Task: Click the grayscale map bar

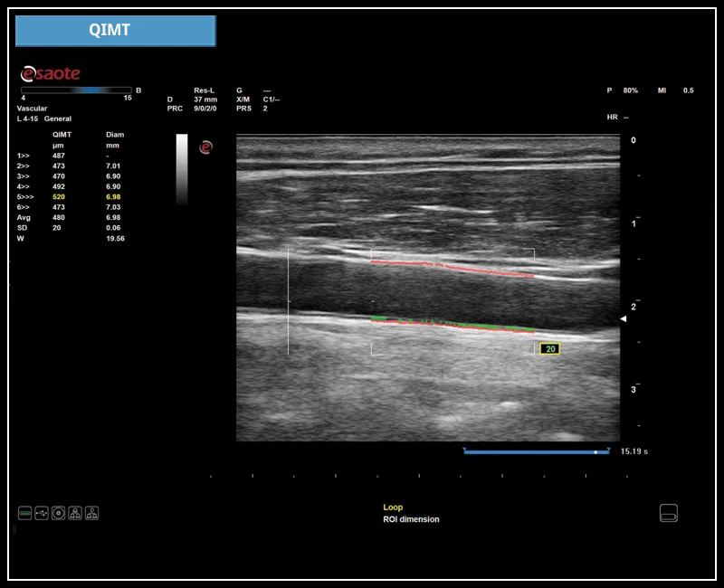Action: click(182, 169)
